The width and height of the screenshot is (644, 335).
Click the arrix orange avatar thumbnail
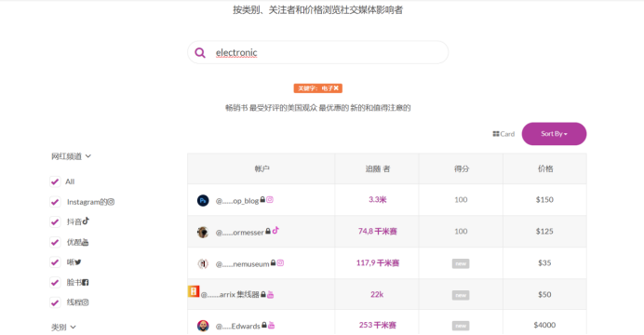point(194,291)
